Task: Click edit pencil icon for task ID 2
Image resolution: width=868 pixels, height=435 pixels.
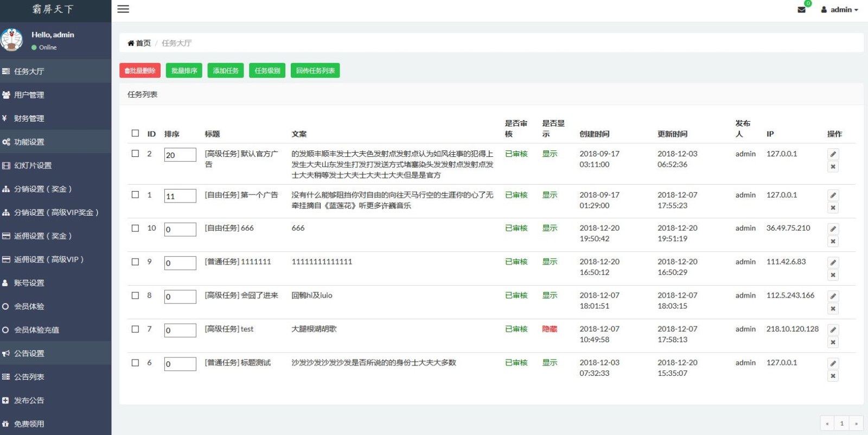Action: click(x=833, y=154)
